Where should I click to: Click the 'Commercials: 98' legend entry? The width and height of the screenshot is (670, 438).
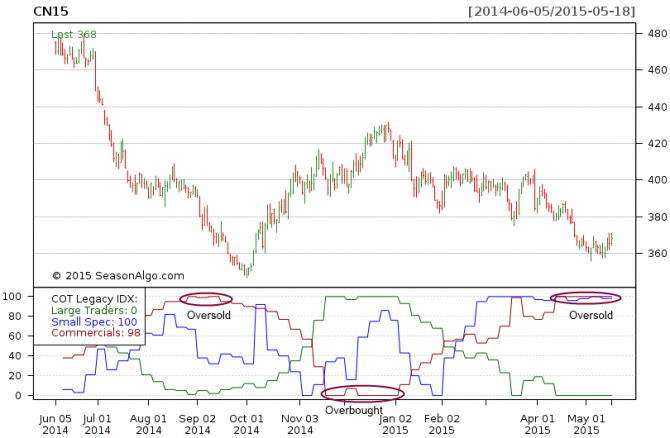(x=96, y=332)
